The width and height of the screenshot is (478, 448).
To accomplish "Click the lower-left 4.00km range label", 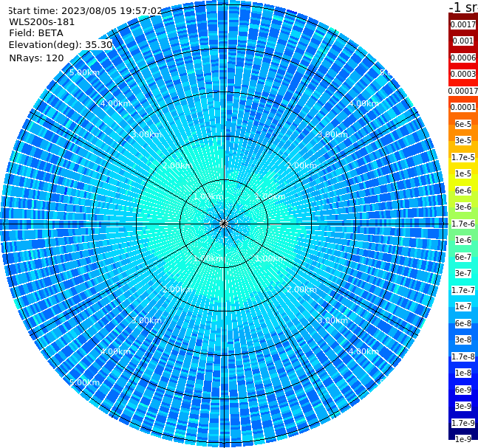I will [x=115, y=351].
